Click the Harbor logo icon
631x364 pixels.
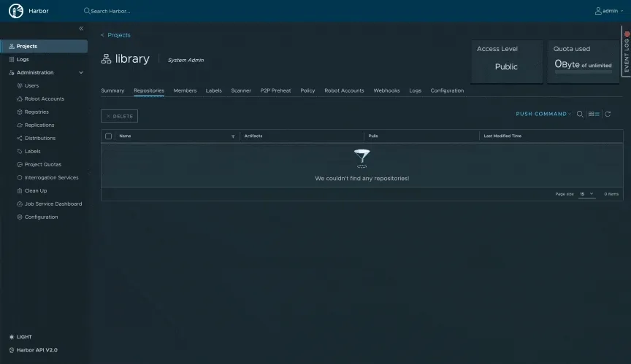(15, 11)
